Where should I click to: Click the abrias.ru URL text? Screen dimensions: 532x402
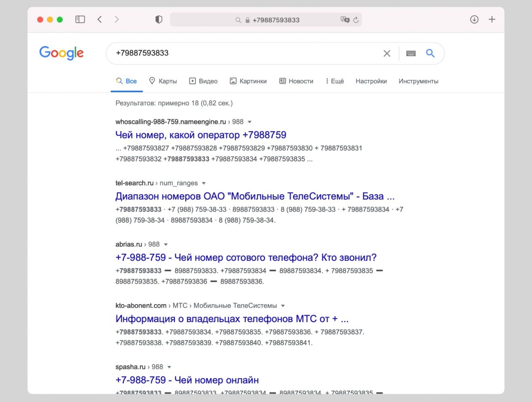129,244
